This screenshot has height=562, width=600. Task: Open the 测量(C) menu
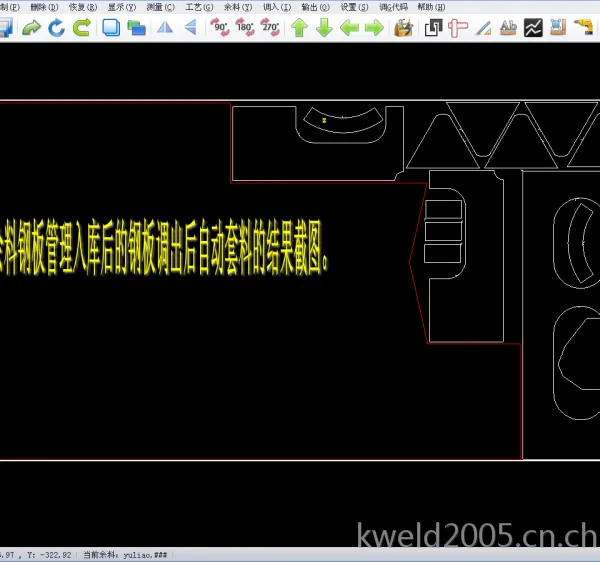click(x=161, y=7)
